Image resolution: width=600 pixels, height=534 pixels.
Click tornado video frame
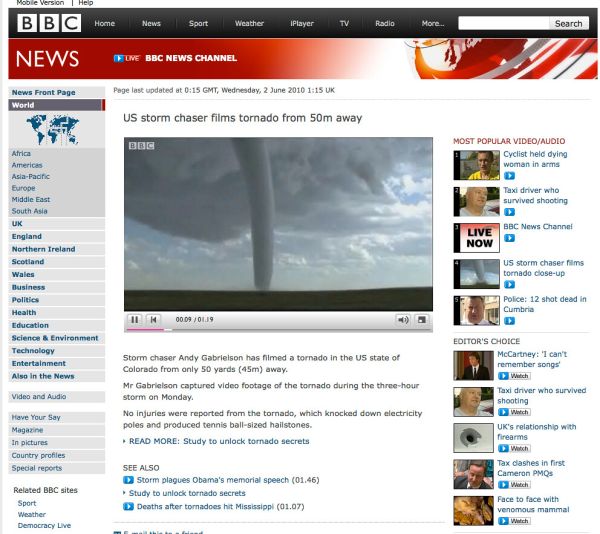coord(278,224)
